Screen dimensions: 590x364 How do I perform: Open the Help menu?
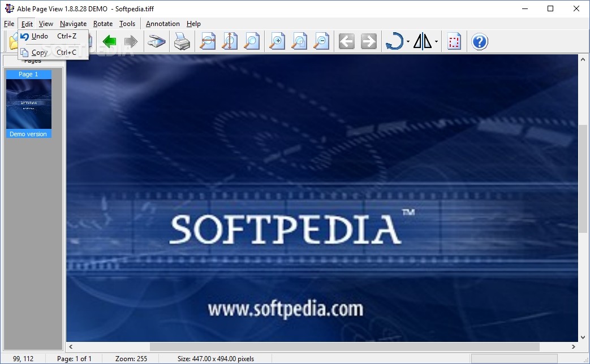(193, 24)
